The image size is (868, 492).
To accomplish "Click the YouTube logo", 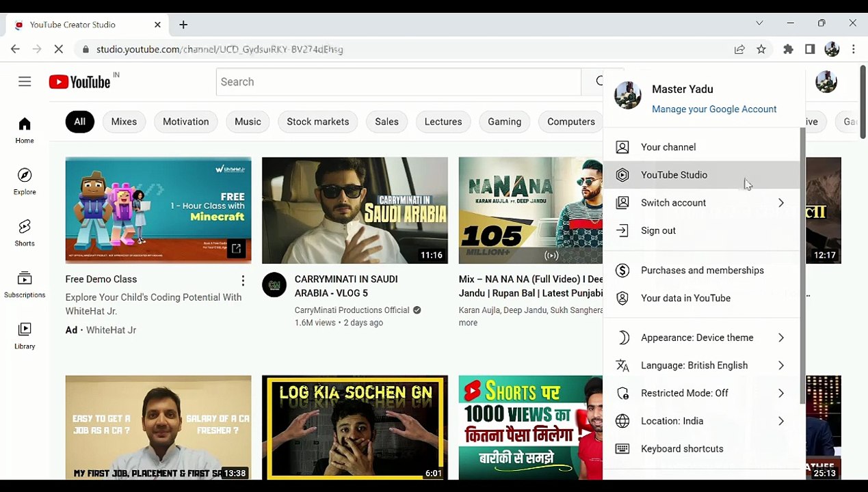I will coord(79,82).
